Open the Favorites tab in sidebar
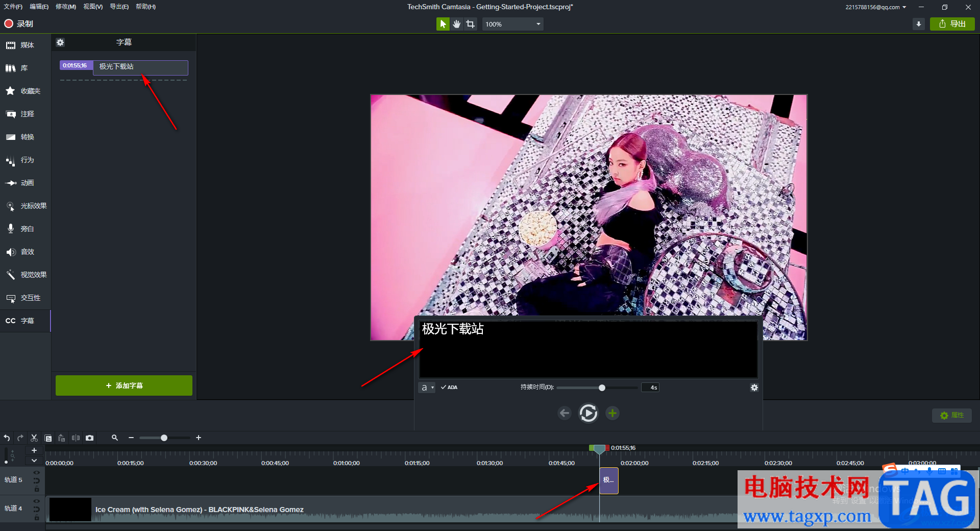The height and width of the screenshot is (531, 980). [x=26, y=91]
